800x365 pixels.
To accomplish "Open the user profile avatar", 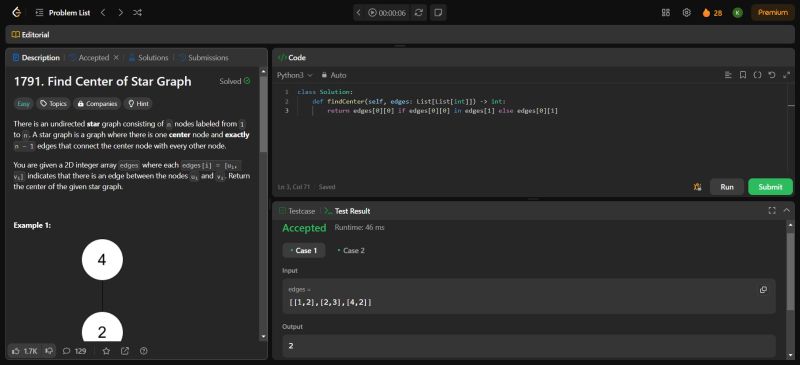I will (x=738, y=13).
